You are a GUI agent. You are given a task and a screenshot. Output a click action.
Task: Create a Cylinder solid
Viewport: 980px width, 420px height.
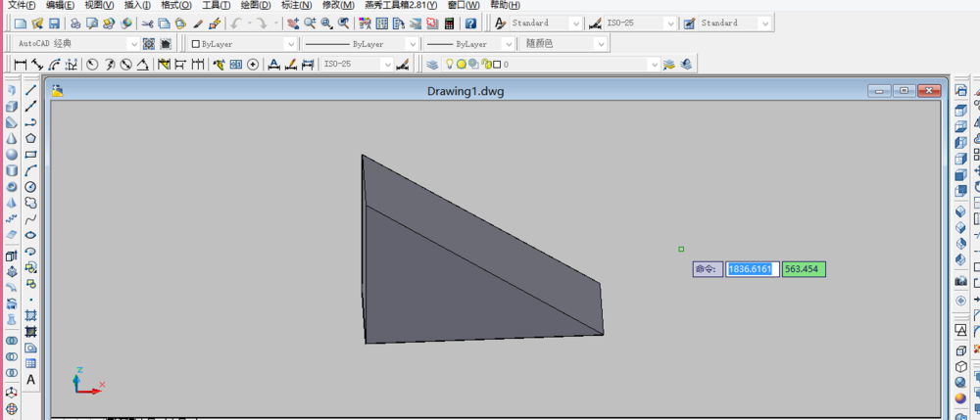[11, 171]
